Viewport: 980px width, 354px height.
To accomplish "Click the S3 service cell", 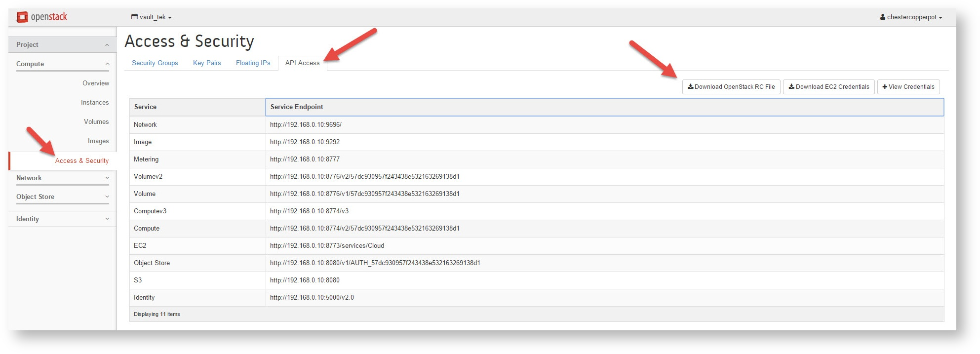I will pos(197,280).
